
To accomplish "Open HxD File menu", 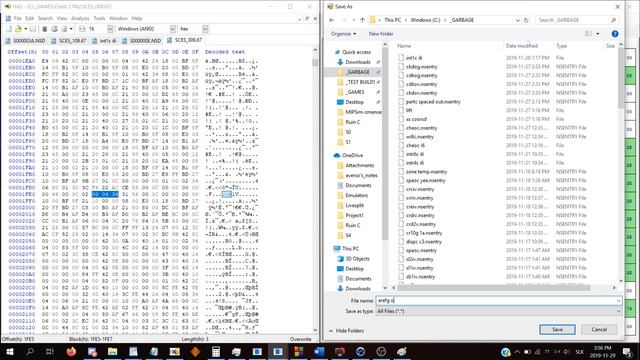I will (x=18, y=18).
